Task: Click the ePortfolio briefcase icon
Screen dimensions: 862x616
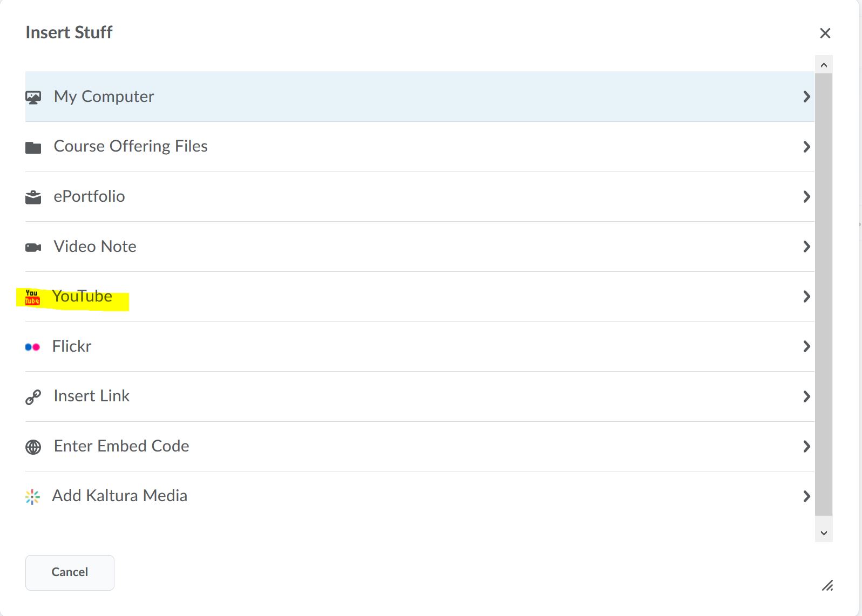Action: point(33,197)
